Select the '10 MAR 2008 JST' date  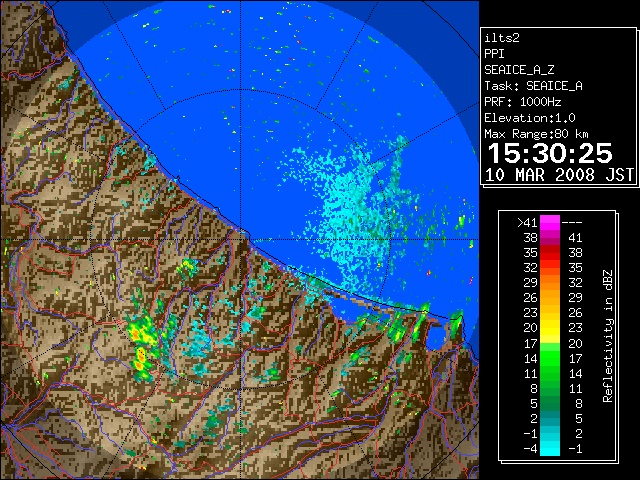click(x=559, y=175)
